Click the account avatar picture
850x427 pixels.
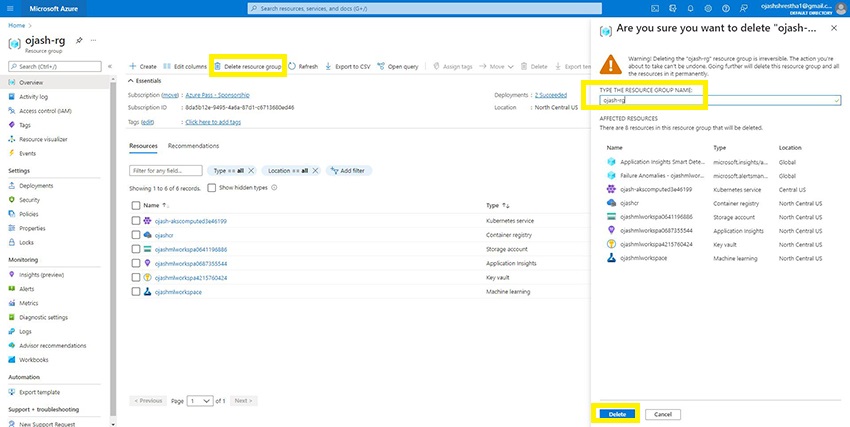[x=841, y=9]
